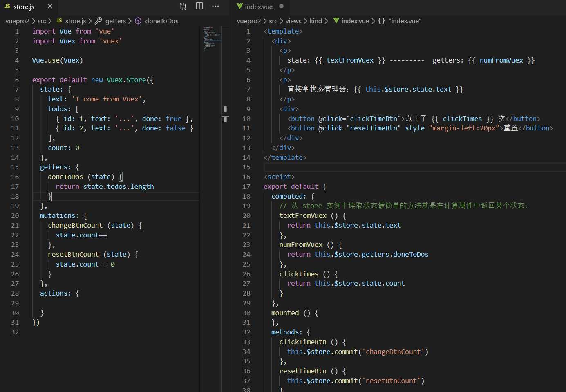Click 'export default new Vuex.Store({' in store.js
Screen dimensions: 566x392
click(x=93, y=80)
